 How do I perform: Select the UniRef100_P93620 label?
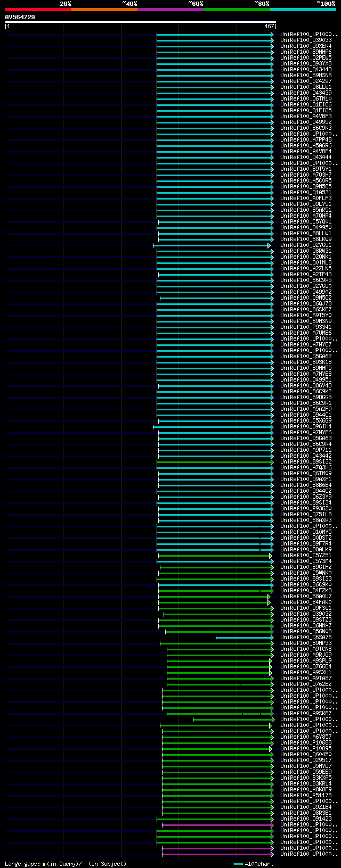pos(306,508)
